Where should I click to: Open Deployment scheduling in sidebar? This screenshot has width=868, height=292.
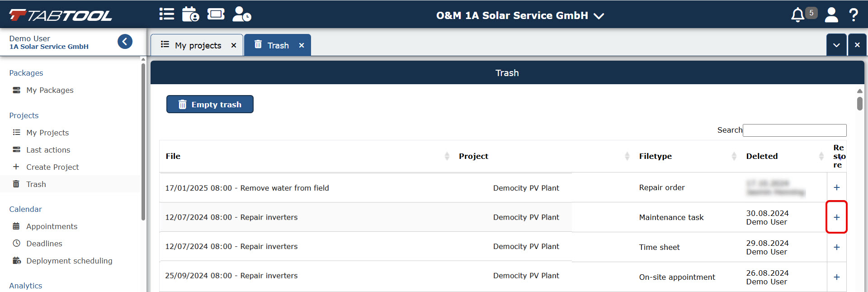point(69,261)
